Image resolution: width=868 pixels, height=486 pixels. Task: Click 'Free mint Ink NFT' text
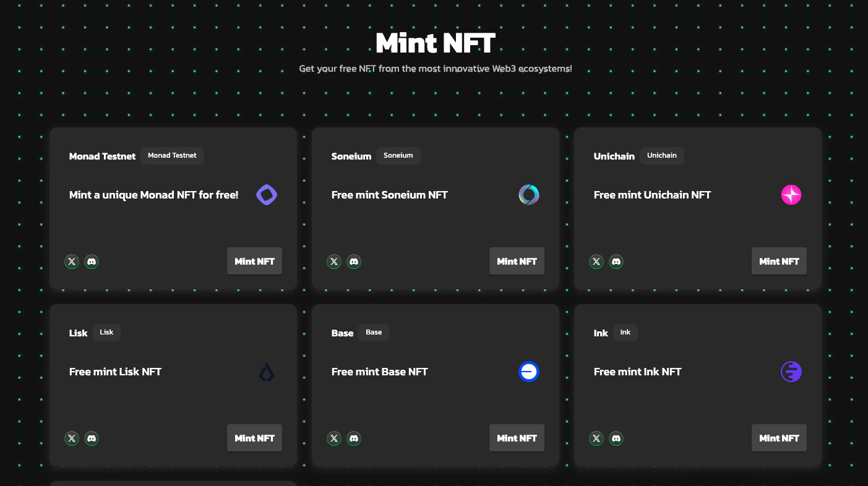[638, 372]
